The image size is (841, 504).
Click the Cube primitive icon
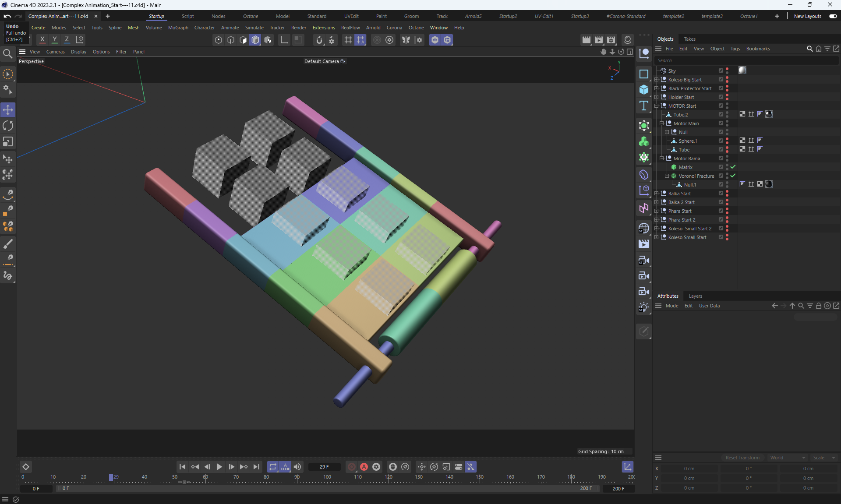point(643,89)
